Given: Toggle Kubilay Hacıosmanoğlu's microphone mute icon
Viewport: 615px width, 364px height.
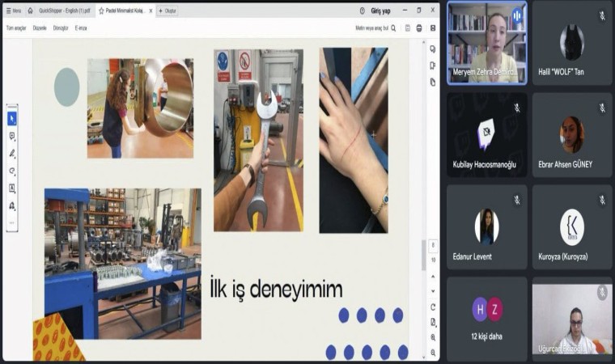Looking at the screenshot, I should pos(516,108).
